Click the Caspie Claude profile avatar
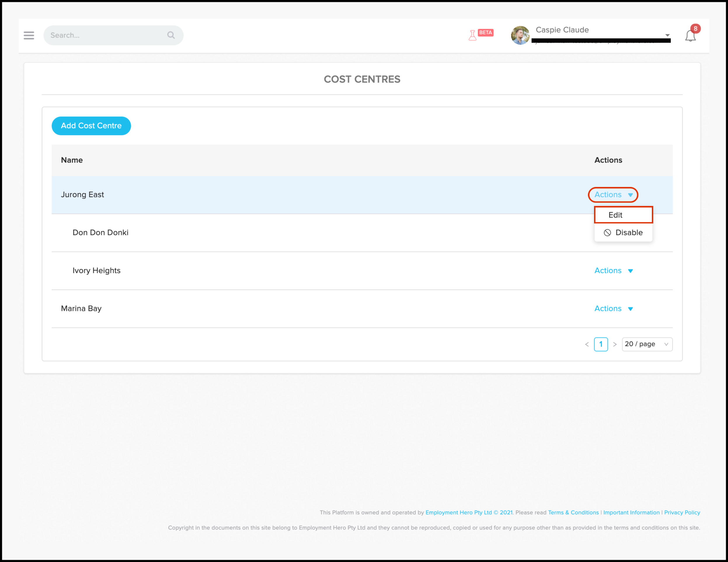The height and width of the screenshot is (562, 728). click(520, 35)
